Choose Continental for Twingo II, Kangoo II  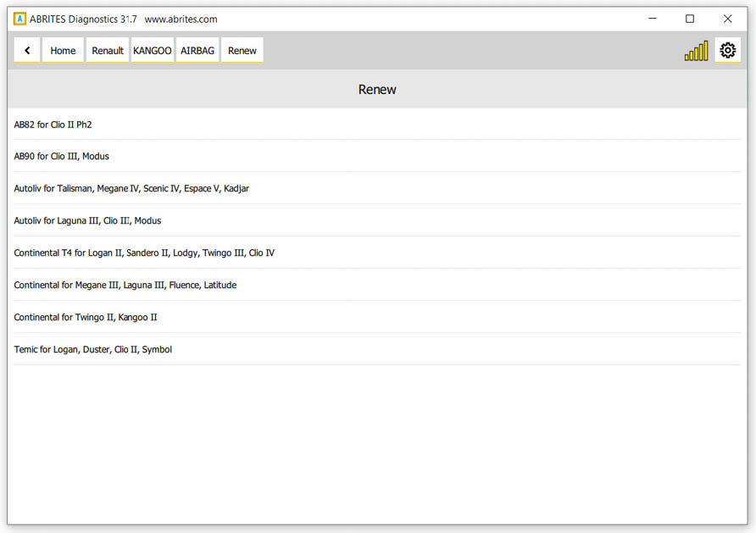pos(86,318)
